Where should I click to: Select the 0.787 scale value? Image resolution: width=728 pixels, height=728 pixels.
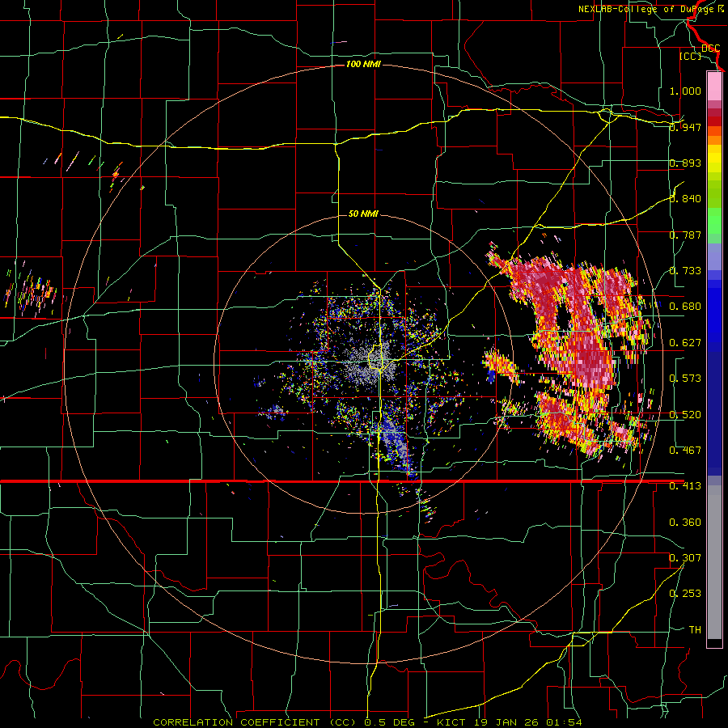tap(685, 235)
